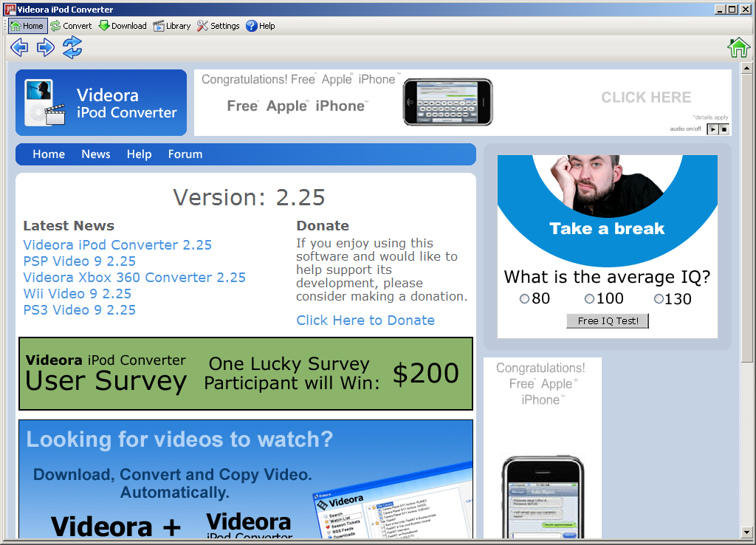Click the Videora iPod Converter logo banner
This screenshot has height=545, width=756.
point(100,103)
